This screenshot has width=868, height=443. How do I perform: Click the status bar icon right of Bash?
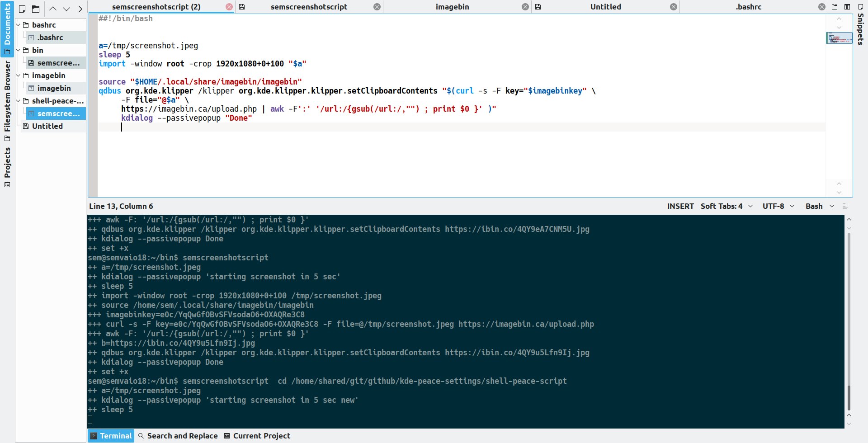click(x=845, y=206)
